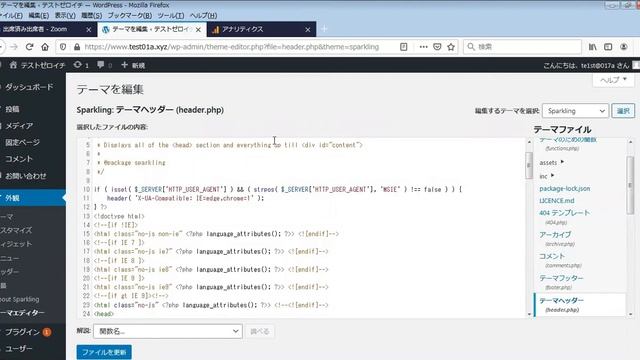Open theme selector dropdown showing Sparkling
The height and width of the screenshot is (360, 640).
coord(575,111)
